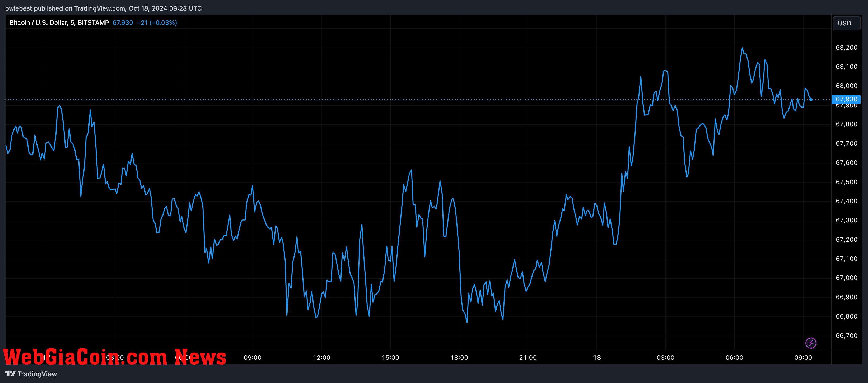Click the 67,400 price axis label

click(x=846, y=201)
